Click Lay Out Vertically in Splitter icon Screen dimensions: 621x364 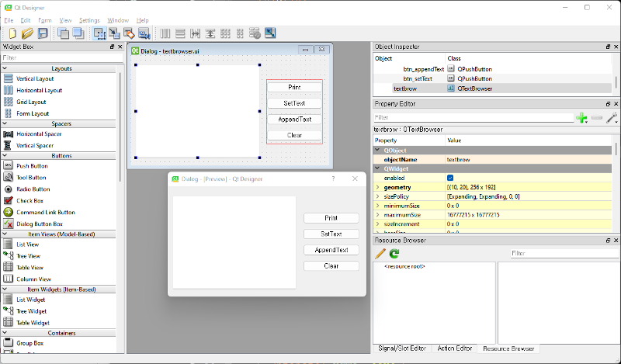coord(210,33)
